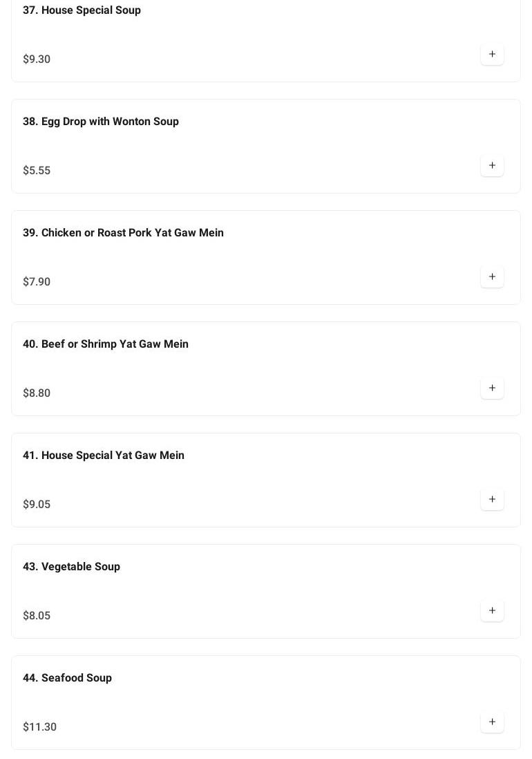This screenshot has width=532, height=759.
Task: Add Seafood Soup to the order
Action: click(492, 722)
